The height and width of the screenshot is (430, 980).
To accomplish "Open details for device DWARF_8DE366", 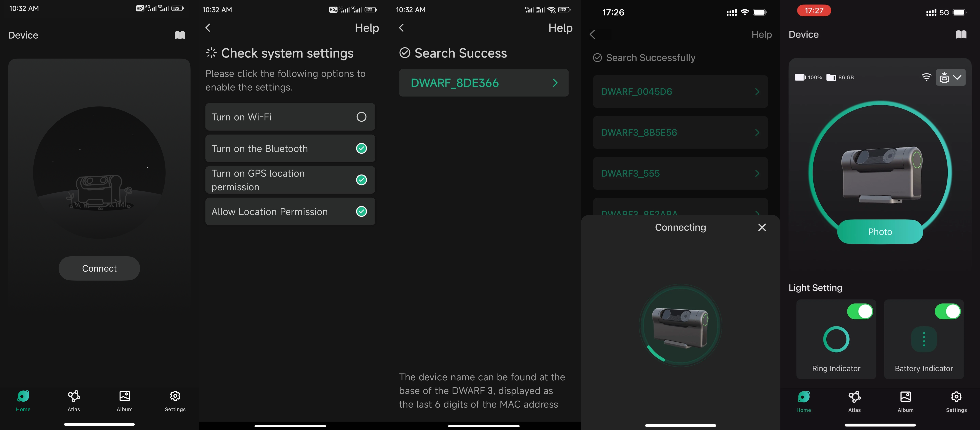I will click(483, 82).
